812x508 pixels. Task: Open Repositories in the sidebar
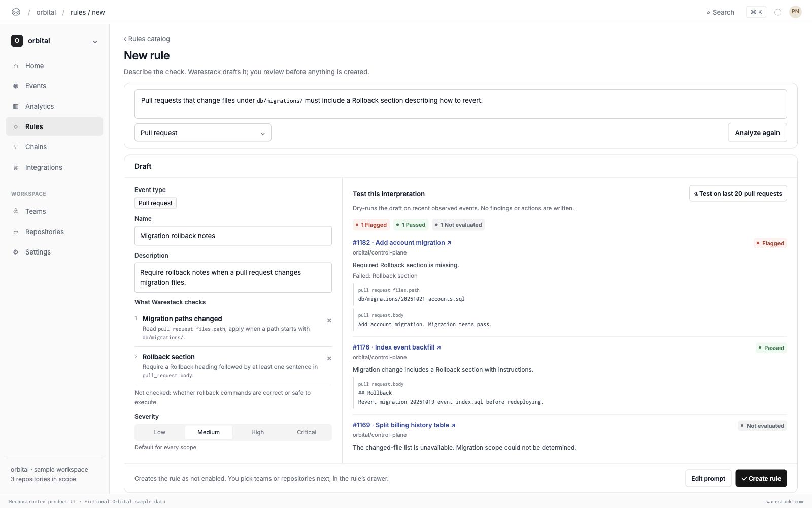pos(54,232)
